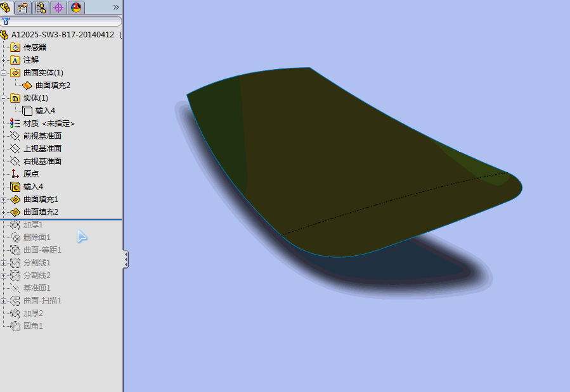Select the 分割线2 split line icon
The width and height of the screenshot is (570, 392).
15,275
